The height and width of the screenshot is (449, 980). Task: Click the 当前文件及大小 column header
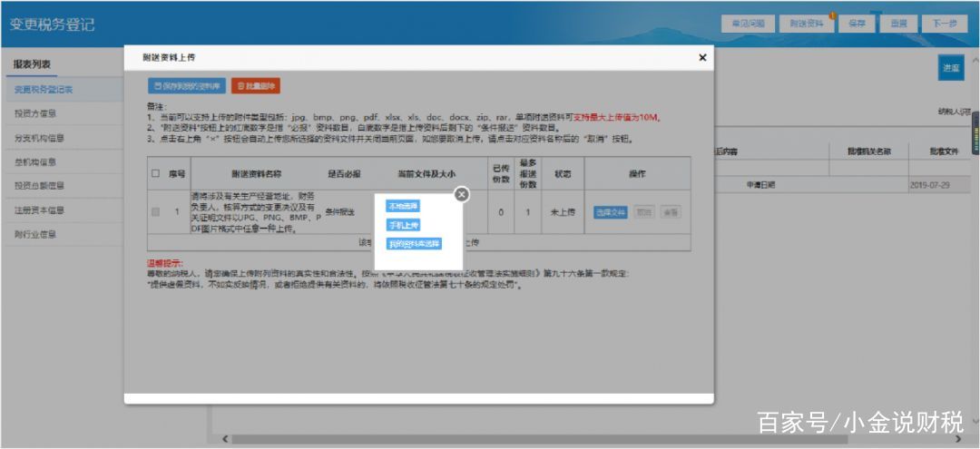(x=426, y=173)
